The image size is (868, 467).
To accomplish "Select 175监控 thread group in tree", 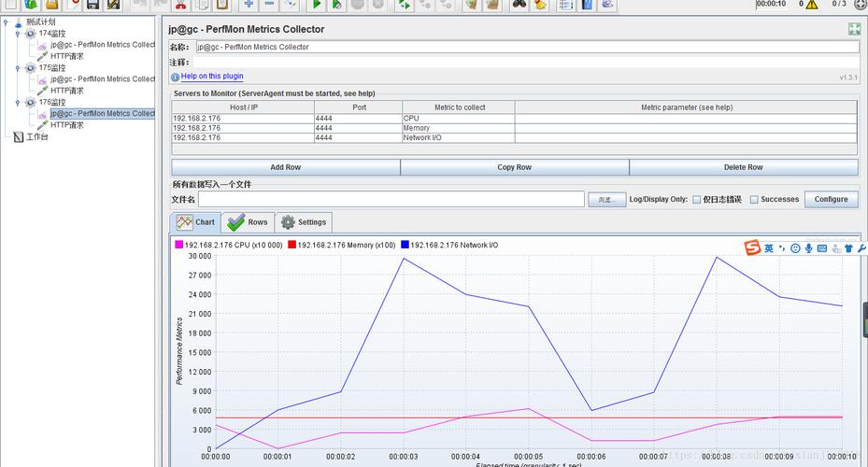I will coord(52,68).
